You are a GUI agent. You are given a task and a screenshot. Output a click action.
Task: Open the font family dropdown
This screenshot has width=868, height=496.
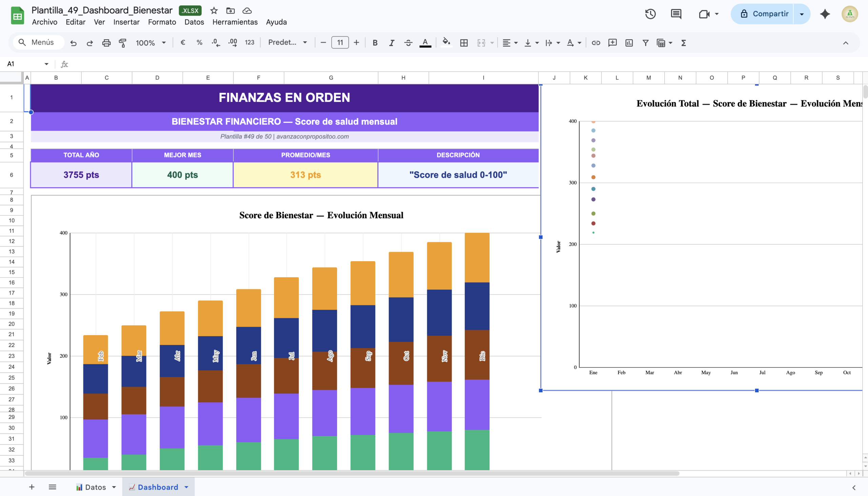tap(287, 43)
